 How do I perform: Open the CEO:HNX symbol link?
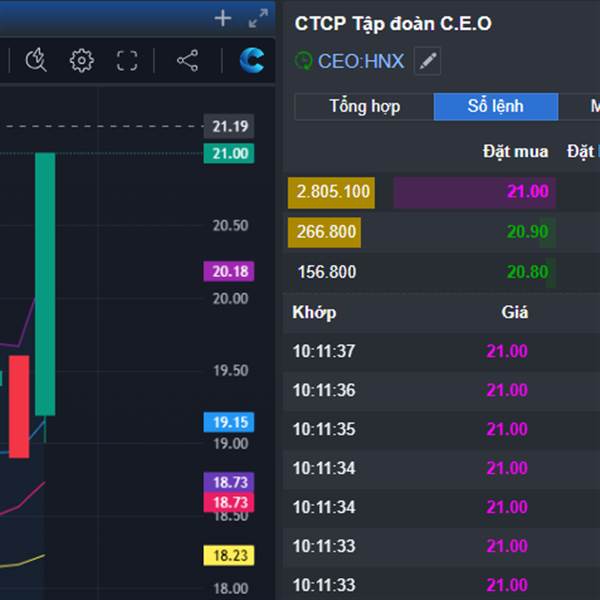[361, 61]
